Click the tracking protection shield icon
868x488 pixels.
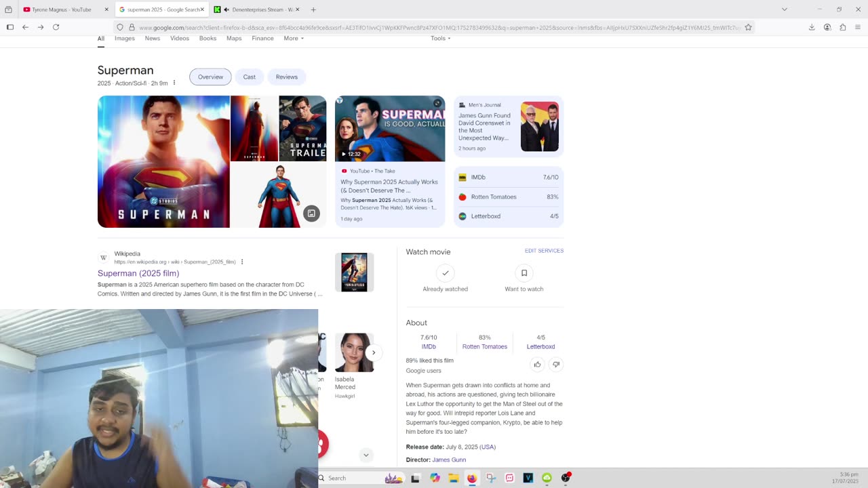pos(120,27)
